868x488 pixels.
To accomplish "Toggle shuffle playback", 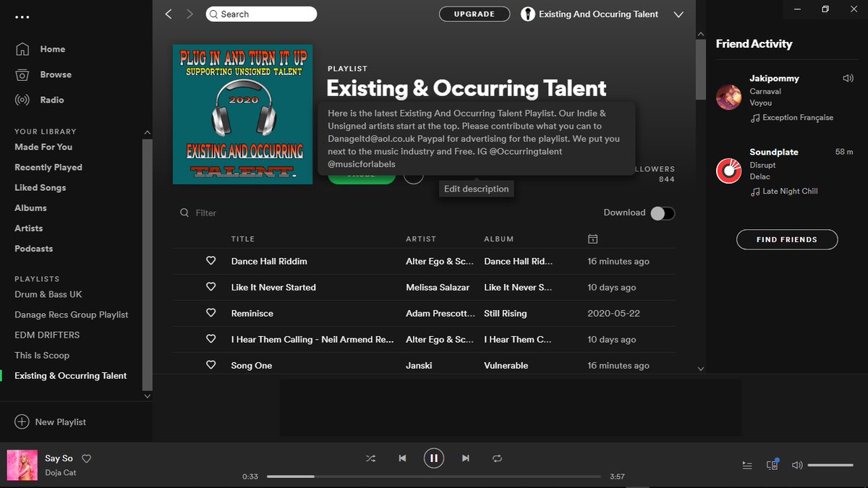I will 370,458.
